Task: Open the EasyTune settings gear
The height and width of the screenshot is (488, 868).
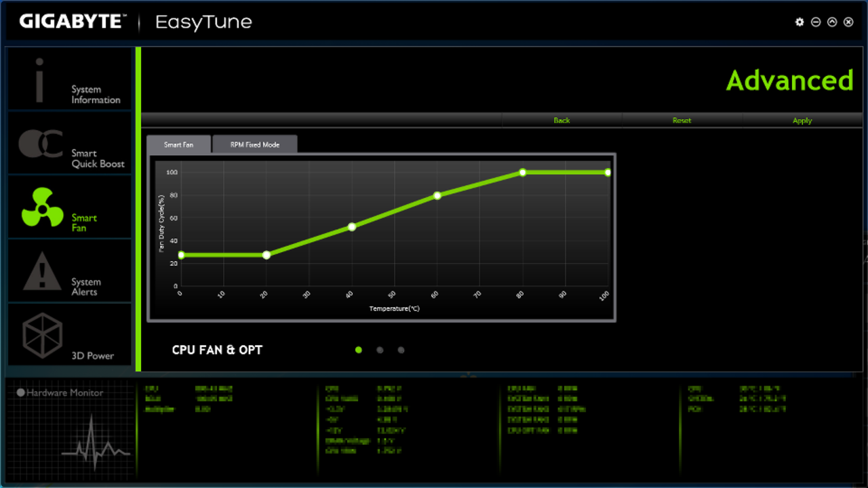Action: [799, 22]
